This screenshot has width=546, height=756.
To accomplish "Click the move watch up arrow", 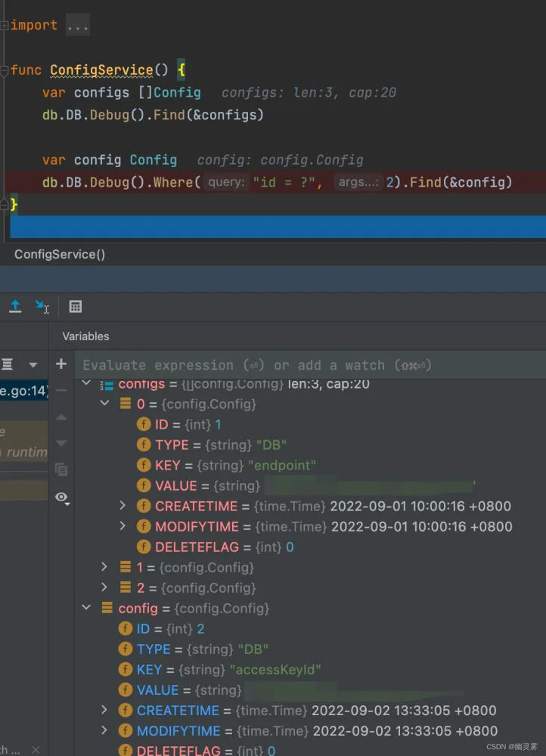I will pos(61,417).
